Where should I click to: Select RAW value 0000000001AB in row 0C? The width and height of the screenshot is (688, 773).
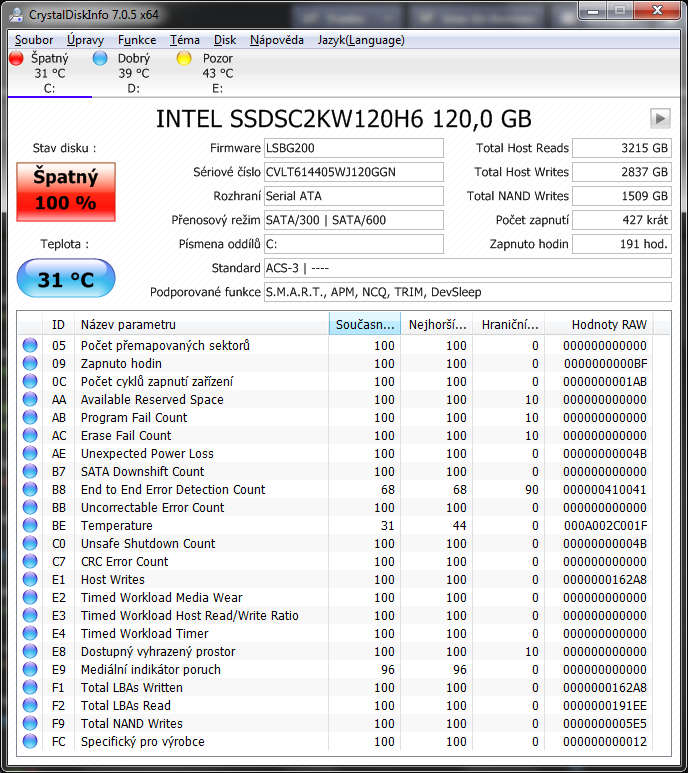[x=605, y=382]
